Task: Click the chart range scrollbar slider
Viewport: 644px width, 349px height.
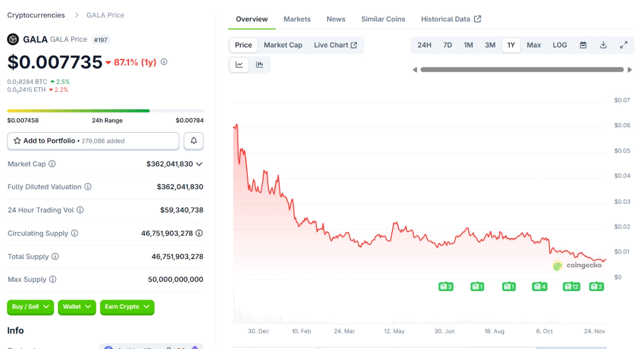Action: [x=522, y=70]
